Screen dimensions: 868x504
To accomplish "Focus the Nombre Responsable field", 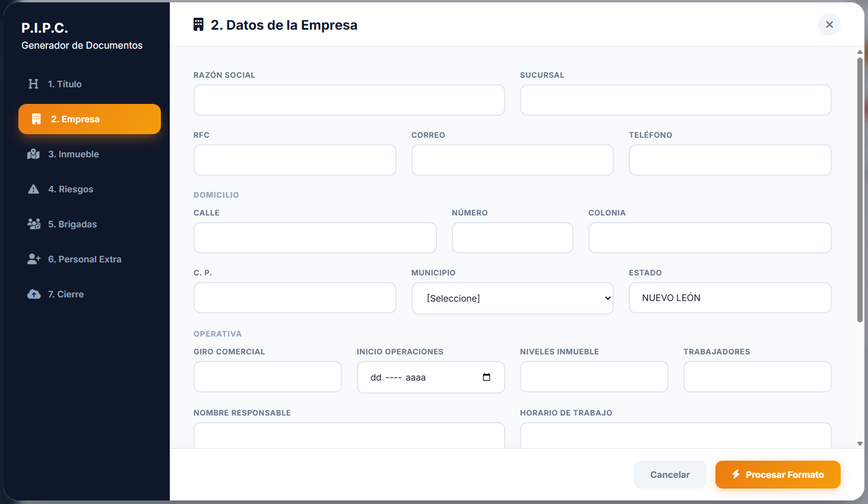I will click(x=349, y=435).
